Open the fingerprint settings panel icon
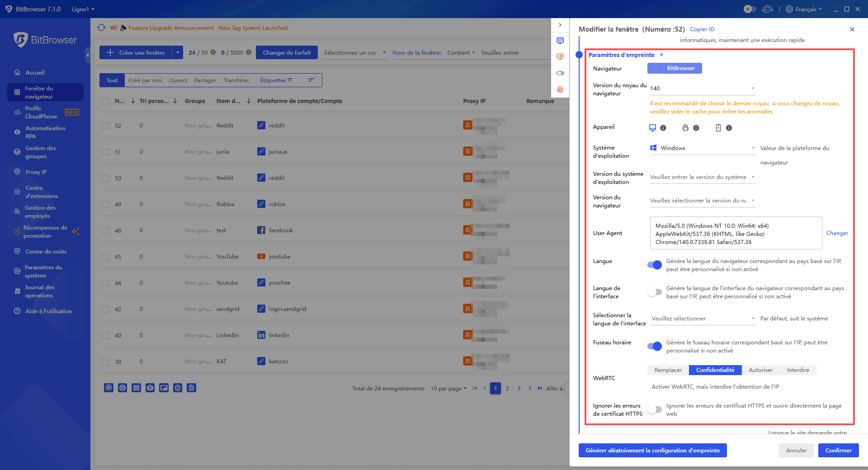 pyautogui.click(x=560, y=89)
